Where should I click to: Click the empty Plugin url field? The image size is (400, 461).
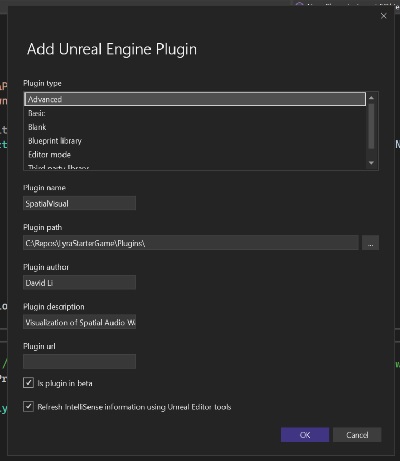point(79,362)
